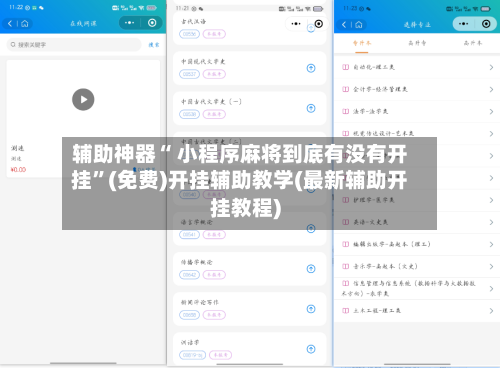Close the 选择专业 mini program with the circle icon
This screenshot has width=500, height=368.
coord(486,24)
